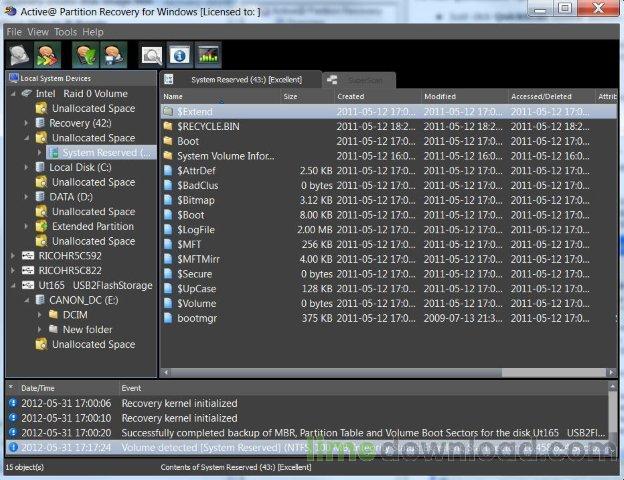The image size is (624, 480).
Task: Click the horizontal scrollbar thumb of file list
Action: [336, 373]
